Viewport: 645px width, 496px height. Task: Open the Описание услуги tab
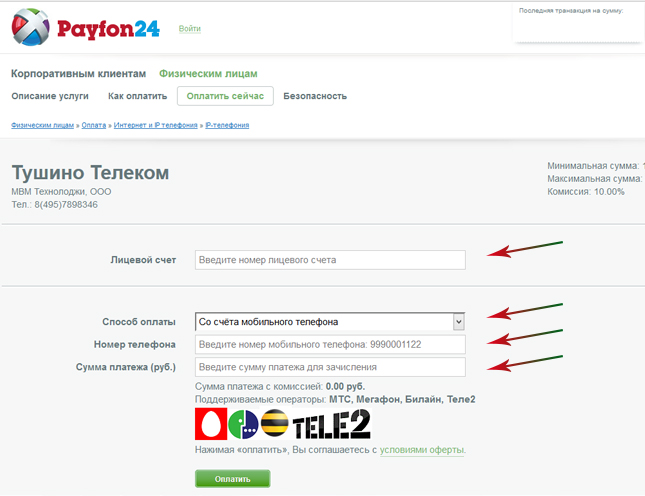point(50,96)
